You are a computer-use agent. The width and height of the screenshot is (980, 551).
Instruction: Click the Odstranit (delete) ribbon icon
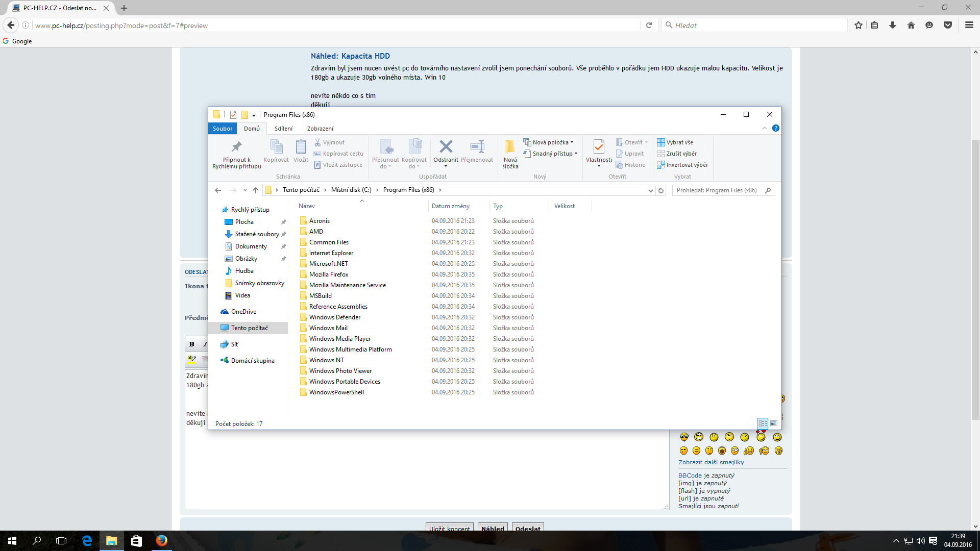point(446,147)
